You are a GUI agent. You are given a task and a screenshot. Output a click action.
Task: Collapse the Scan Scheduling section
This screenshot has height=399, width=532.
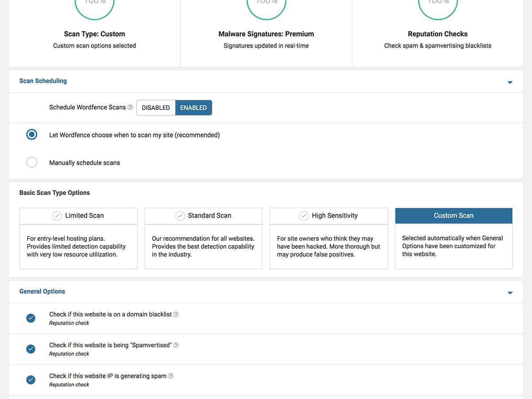click(x=510, y=82)
